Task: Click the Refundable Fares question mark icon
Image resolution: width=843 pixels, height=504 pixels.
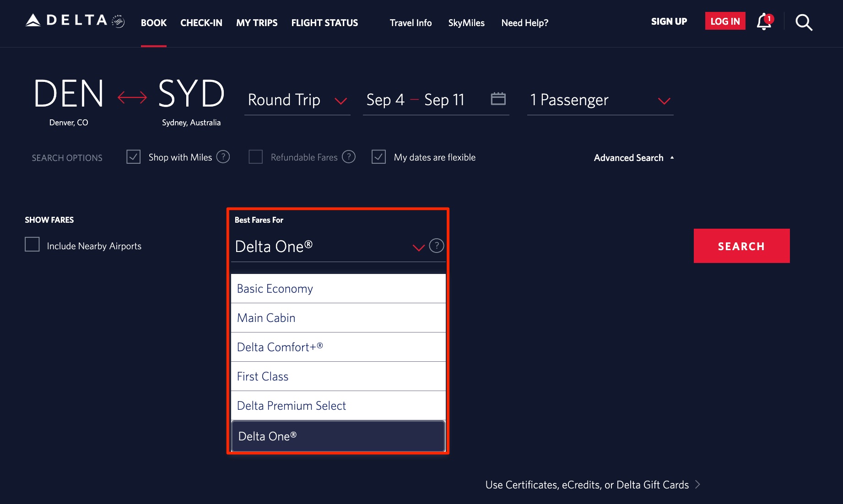Action: point(348,156)
